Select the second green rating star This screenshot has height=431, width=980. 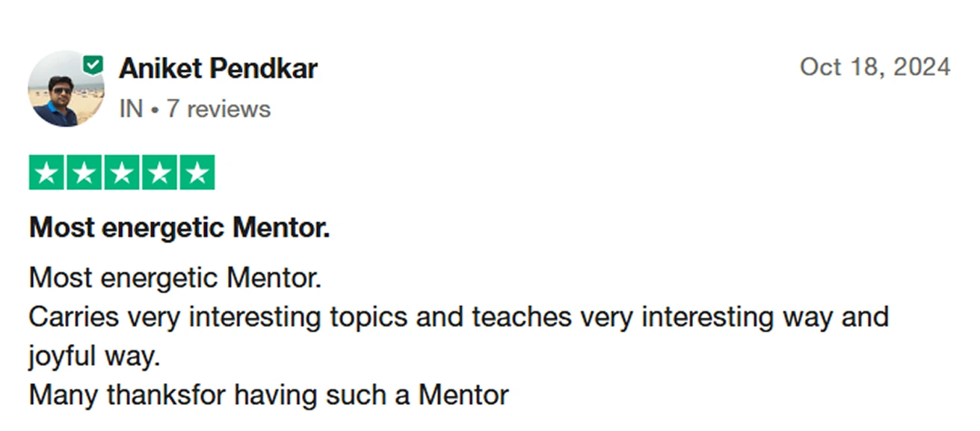84,173
